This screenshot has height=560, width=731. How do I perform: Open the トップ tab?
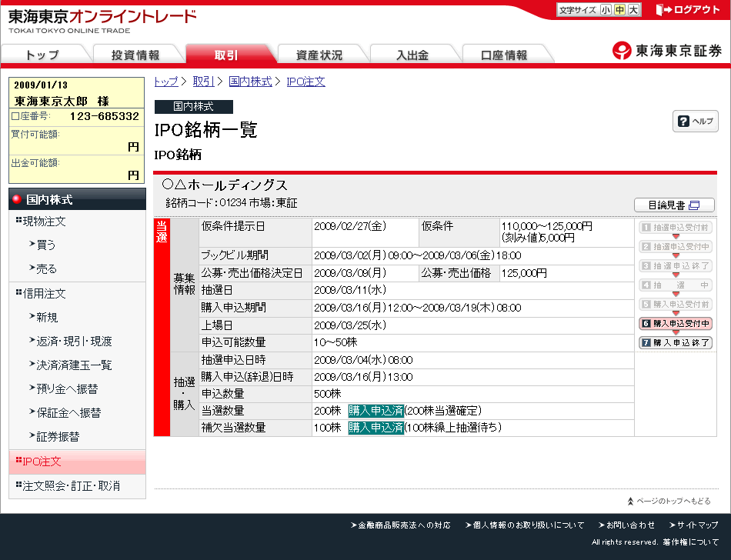click(x=43, y=55)
